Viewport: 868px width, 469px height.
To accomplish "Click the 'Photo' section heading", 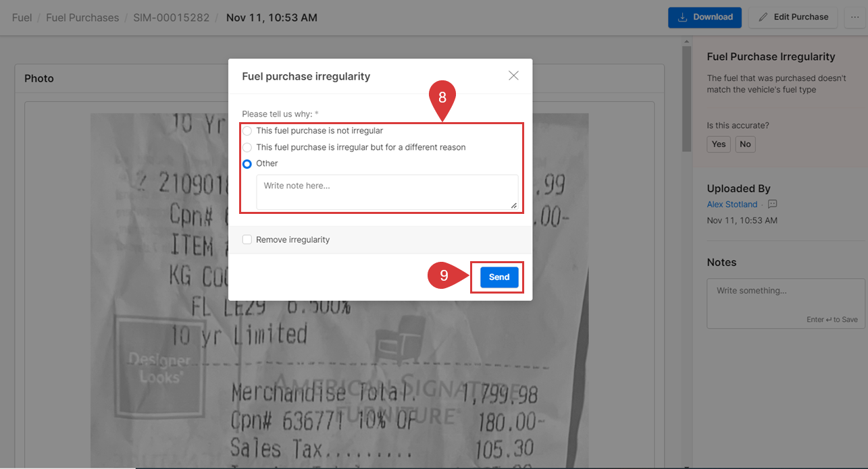I will tap(39, 78).
